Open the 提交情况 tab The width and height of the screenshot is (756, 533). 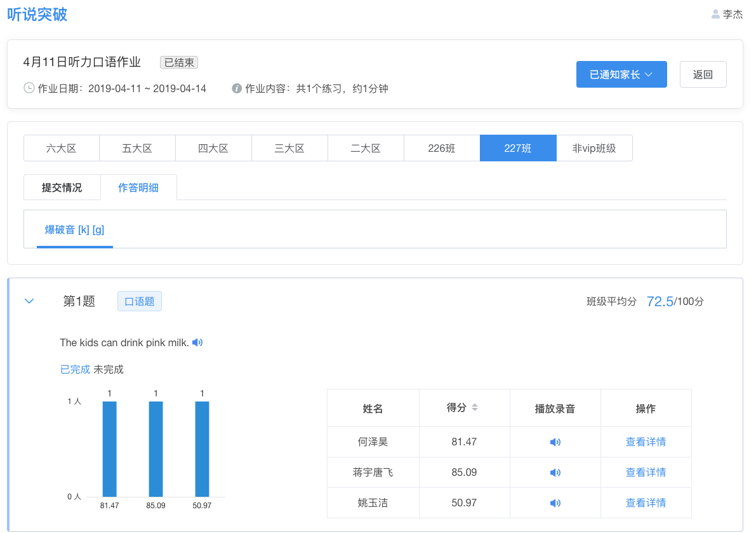click(62, 187)
